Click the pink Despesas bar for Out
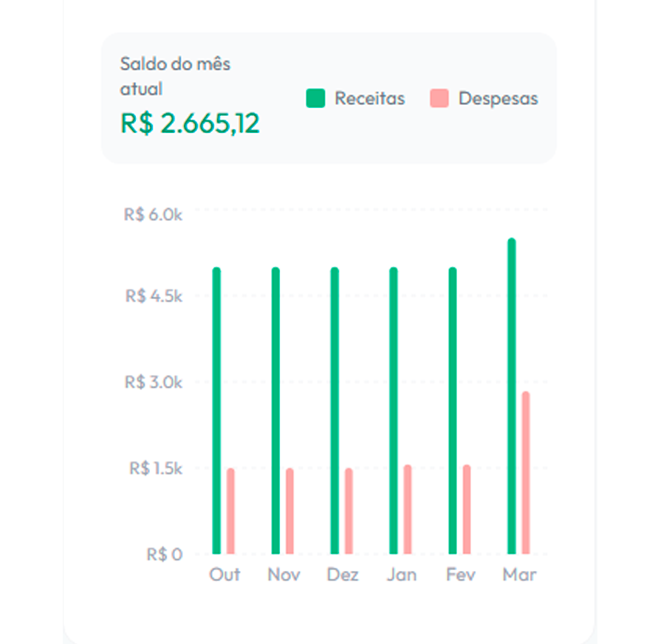 (230, 511)
